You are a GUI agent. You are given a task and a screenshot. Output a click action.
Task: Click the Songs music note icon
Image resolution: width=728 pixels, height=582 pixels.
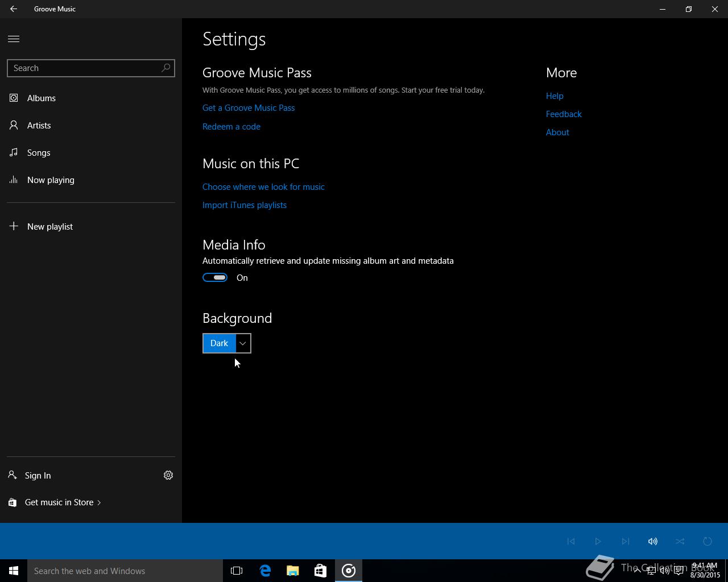[14, 152]
